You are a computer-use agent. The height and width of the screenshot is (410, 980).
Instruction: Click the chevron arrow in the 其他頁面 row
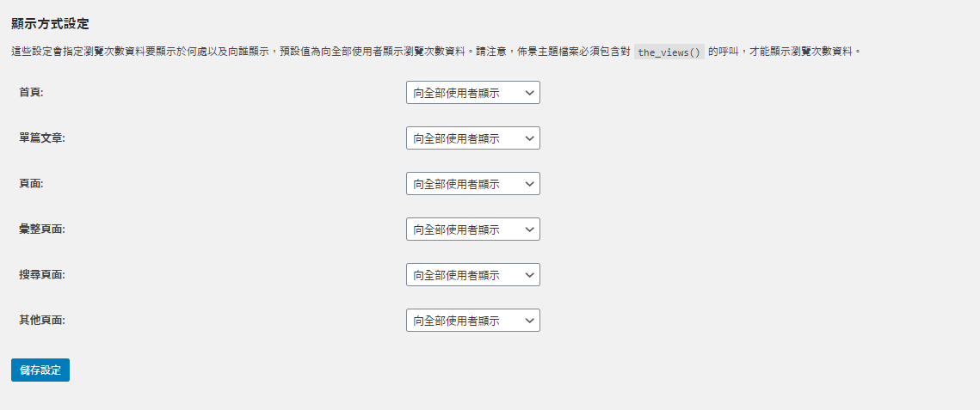click(x=528, y=321)
